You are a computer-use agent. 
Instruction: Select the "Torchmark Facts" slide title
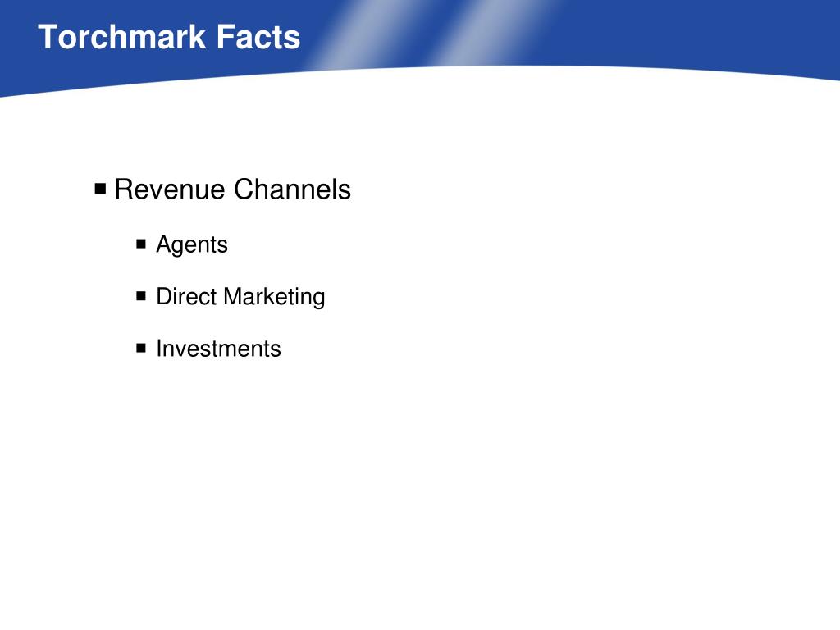[x=169, y=37]
